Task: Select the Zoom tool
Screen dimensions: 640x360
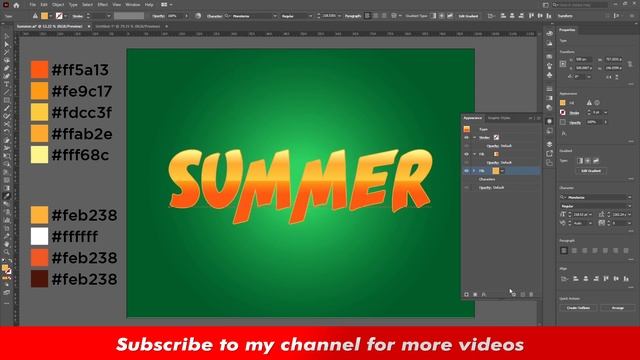Action: coord(7,251)
